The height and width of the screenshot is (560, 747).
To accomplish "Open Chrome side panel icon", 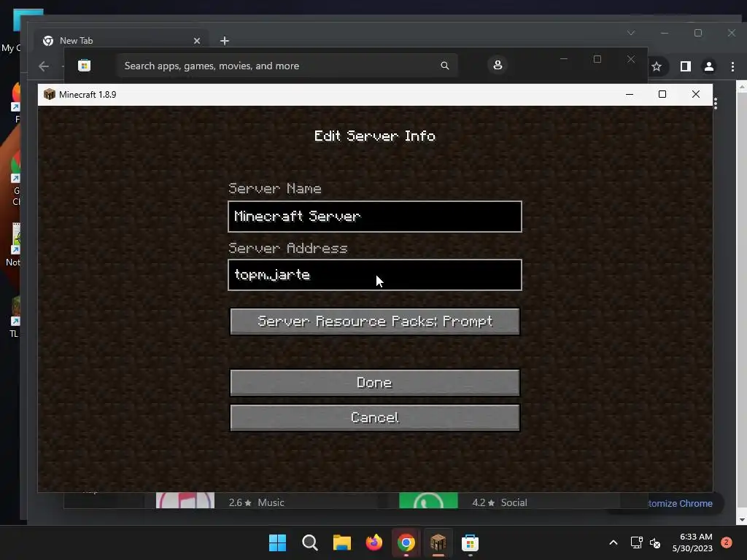I will (x=685, y=66).
